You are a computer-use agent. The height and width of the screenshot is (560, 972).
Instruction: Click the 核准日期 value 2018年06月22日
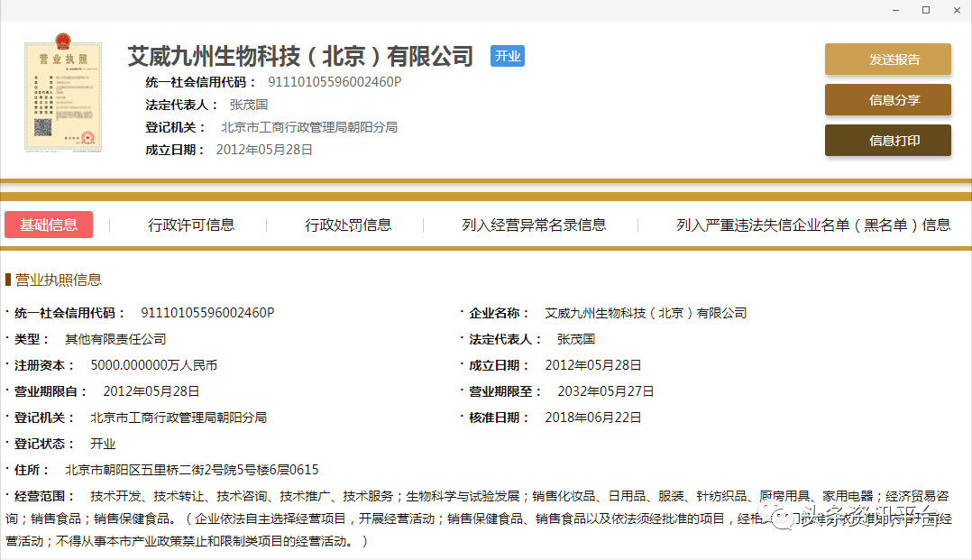[593, 418]
